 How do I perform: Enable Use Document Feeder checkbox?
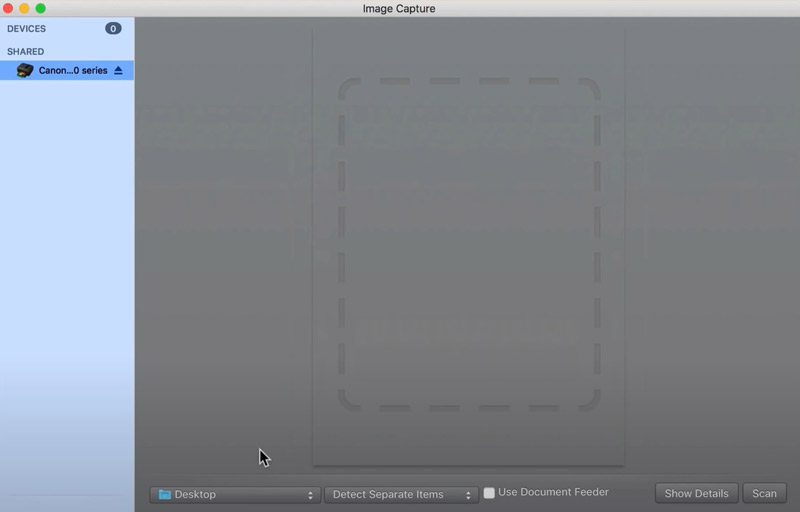[489, 493]
